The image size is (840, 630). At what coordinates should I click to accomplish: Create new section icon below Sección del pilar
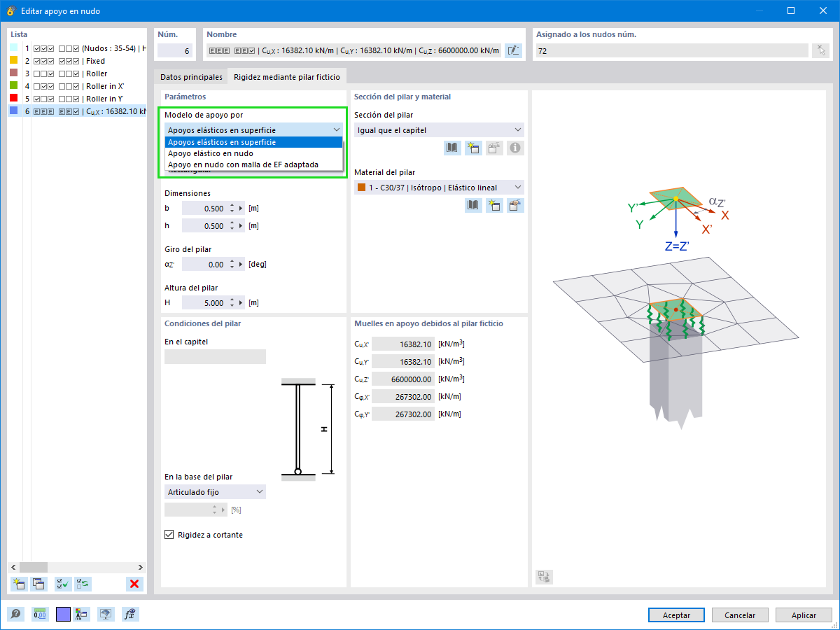pyautogui.click(x=474, y=148)
